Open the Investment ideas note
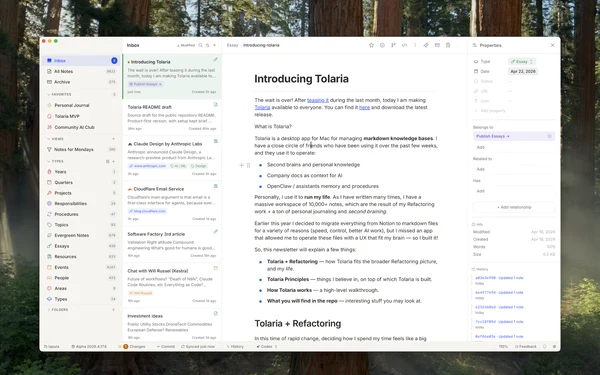Screen dimensions: 600x375 coord(172,325)
